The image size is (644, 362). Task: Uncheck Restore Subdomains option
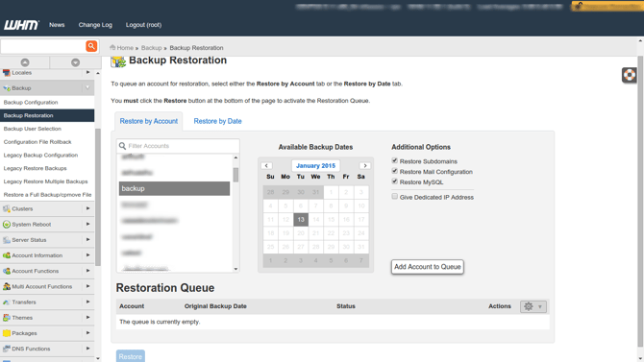click(x=395, y=160)
